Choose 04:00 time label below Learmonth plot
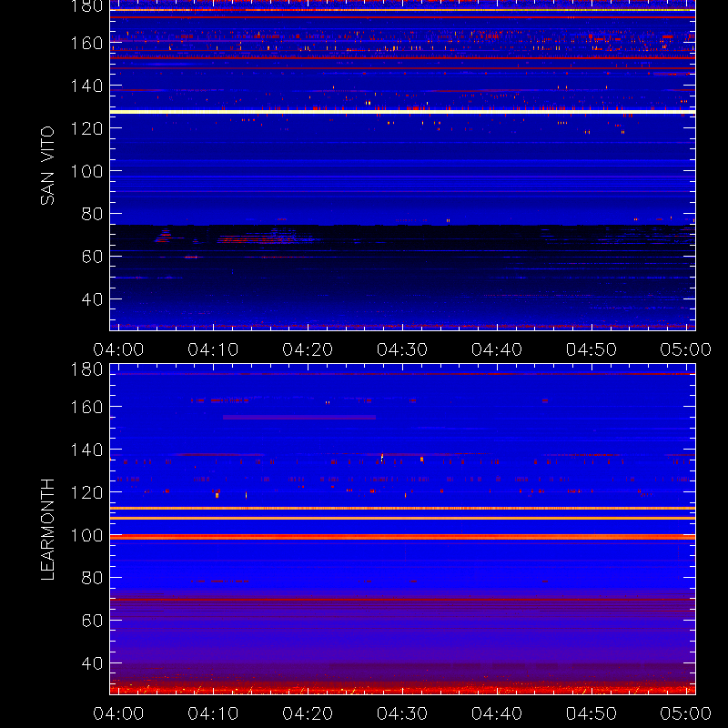728x728 pixels. pyautogui.click(x=118, y=713)
